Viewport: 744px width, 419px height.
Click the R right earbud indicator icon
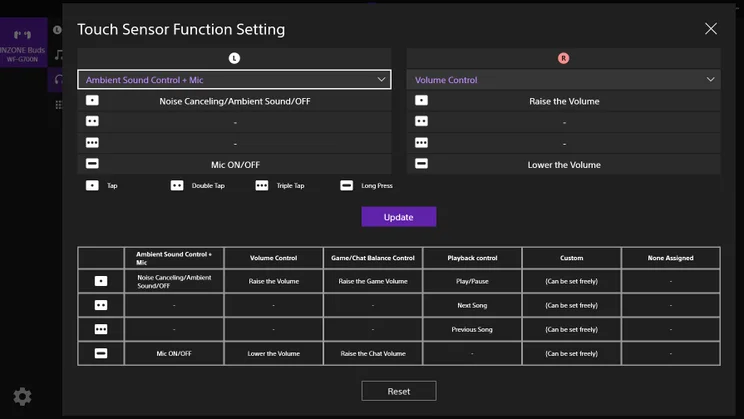[563, 58]
